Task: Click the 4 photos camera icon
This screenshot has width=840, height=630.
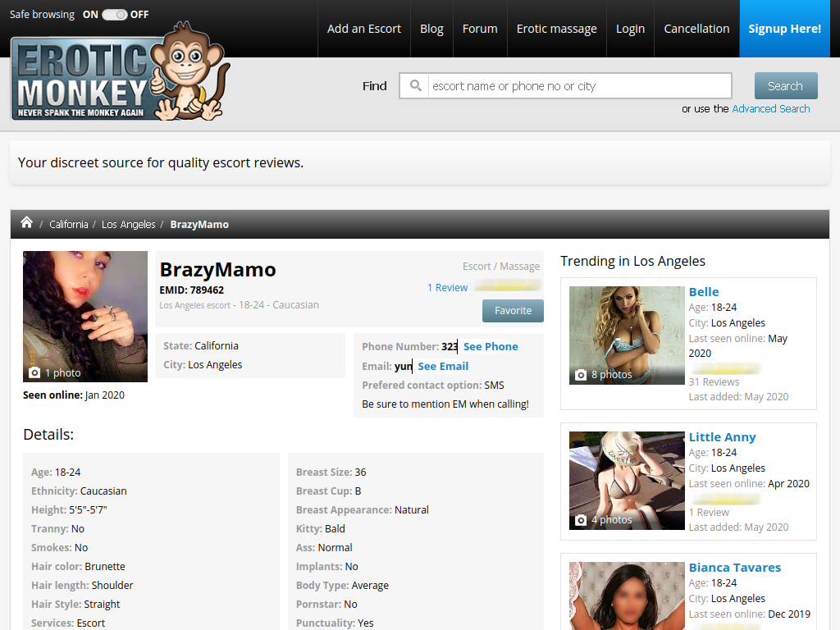Action: click(581, 520)
